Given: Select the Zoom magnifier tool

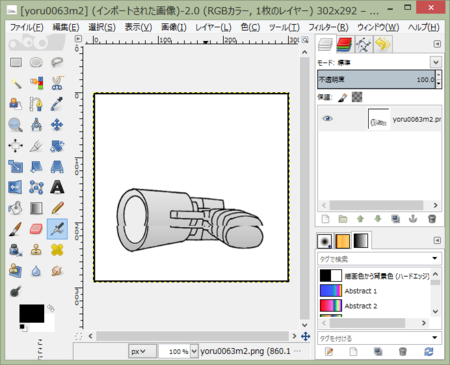Looking at the screenshot, I should pos(16,125).
